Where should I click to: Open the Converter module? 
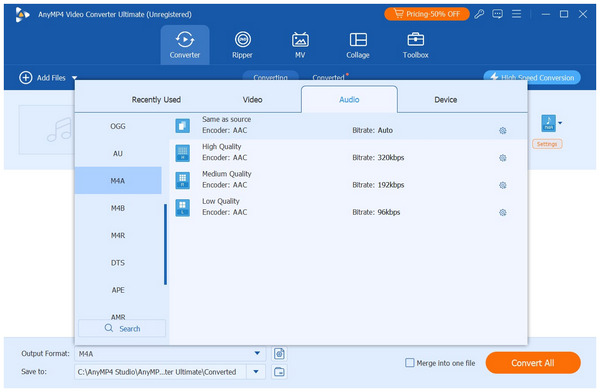[185, 45]
